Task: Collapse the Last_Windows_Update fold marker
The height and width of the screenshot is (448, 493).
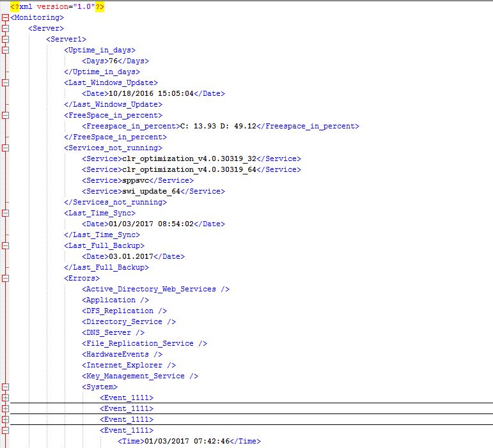Action: click(x=5, y=82)
